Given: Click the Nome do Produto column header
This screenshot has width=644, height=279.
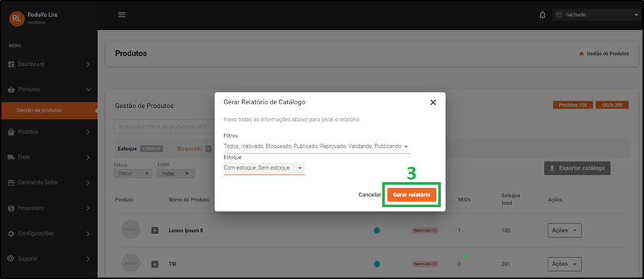Looking at the screenshot, I should click(189, 200).
